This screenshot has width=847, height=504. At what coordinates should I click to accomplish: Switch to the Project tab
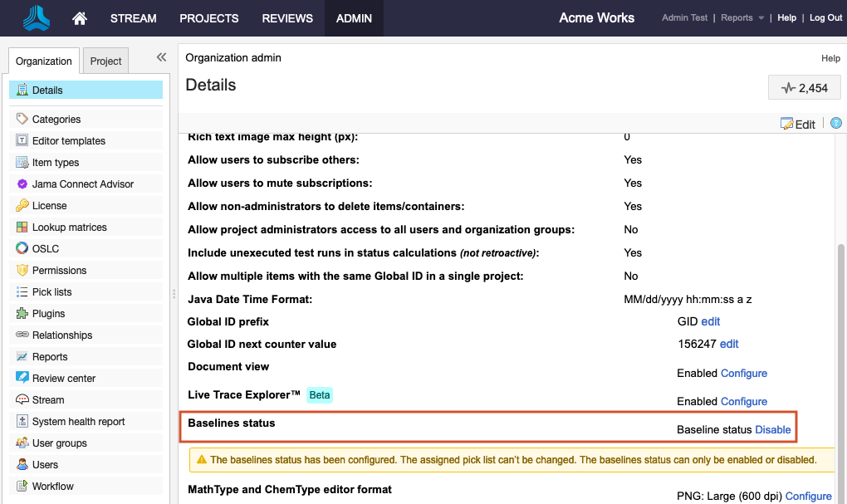[x=106, y=61]
